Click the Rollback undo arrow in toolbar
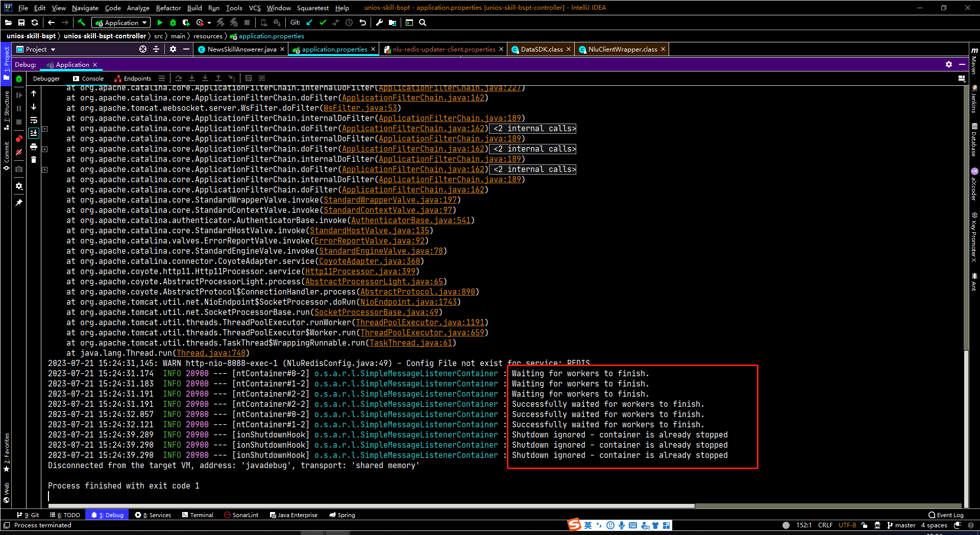980x535 pixels. coord(362,22)
